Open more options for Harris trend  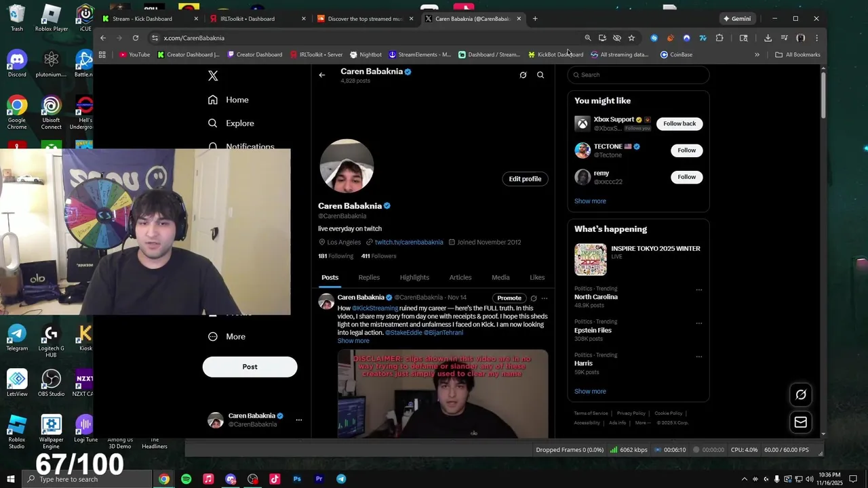(x=698, y=357)
